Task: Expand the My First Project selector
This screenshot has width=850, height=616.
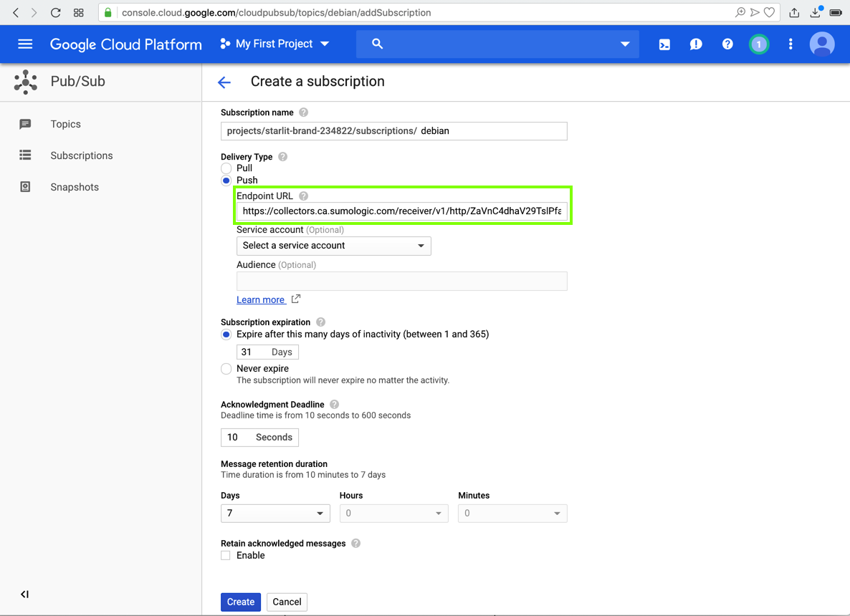Action: (x=275, y=44)
